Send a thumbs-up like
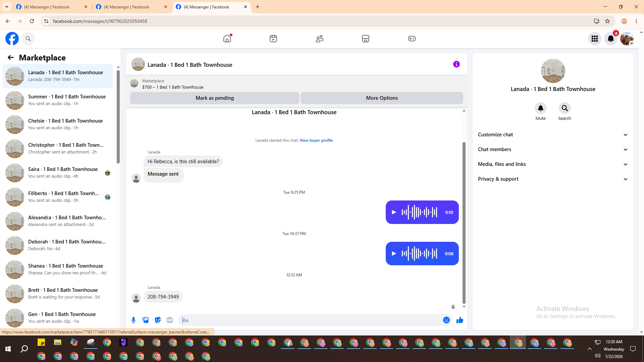The width and height of the screenshot is (644, 362). (x=460, y=320)
